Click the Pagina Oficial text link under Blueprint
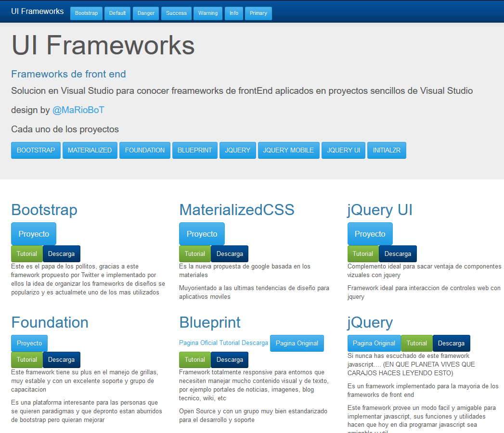Image resolution: width=504 pixels, height=433 pixels. (x=198, y=343)
